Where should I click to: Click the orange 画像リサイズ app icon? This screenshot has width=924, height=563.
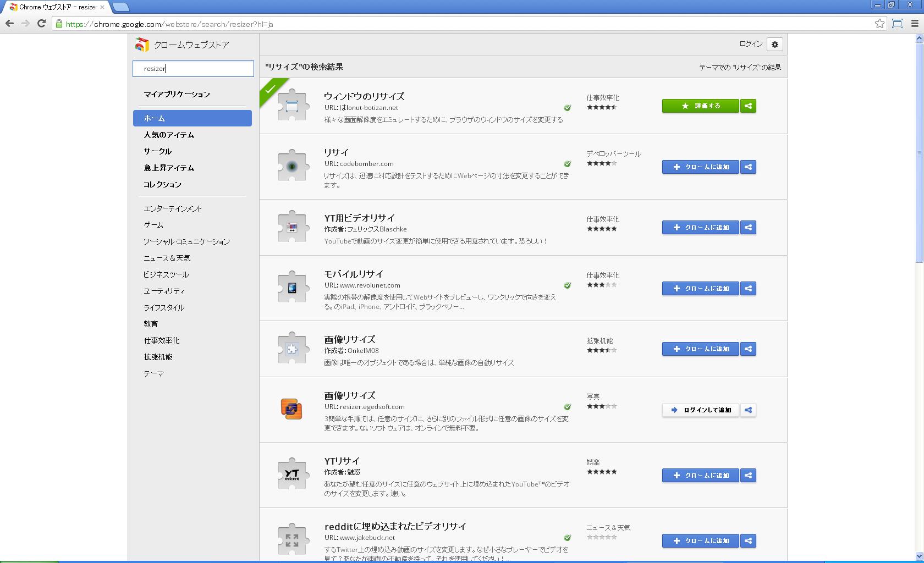pyautogui.click(x=291, y=409)
